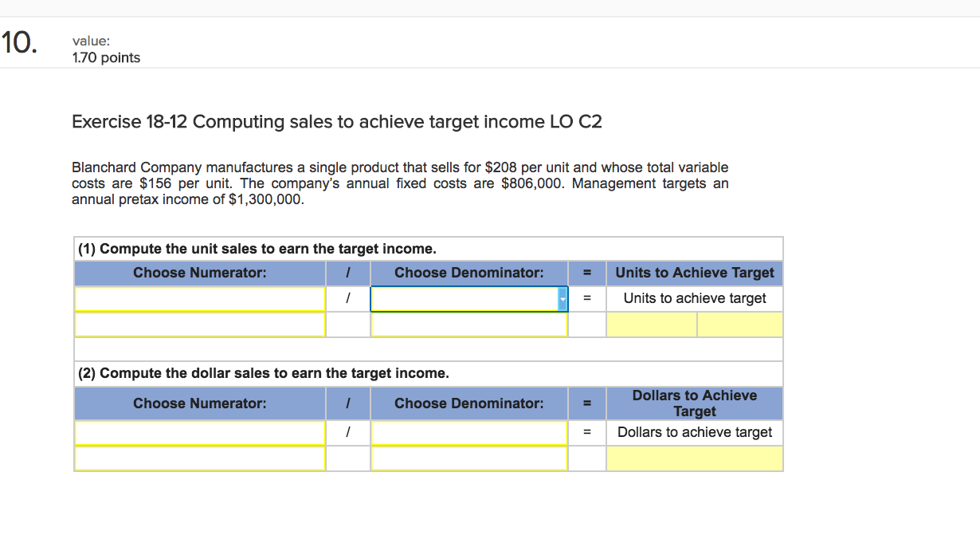This screenshot has width=980, height=539.
Task: Click '(1) Compute the unit sales' instruction row
Action: (x=429, y=249)
